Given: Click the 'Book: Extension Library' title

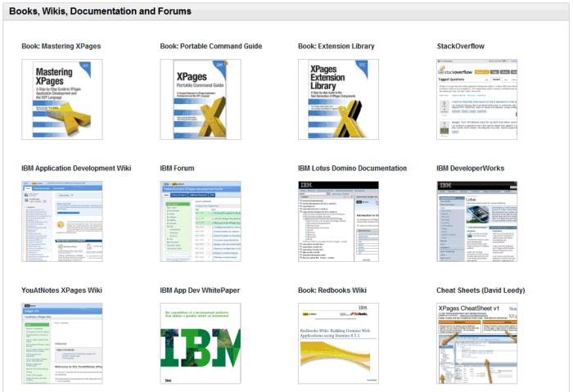Looking at the screenshot, I should (336, 47).
